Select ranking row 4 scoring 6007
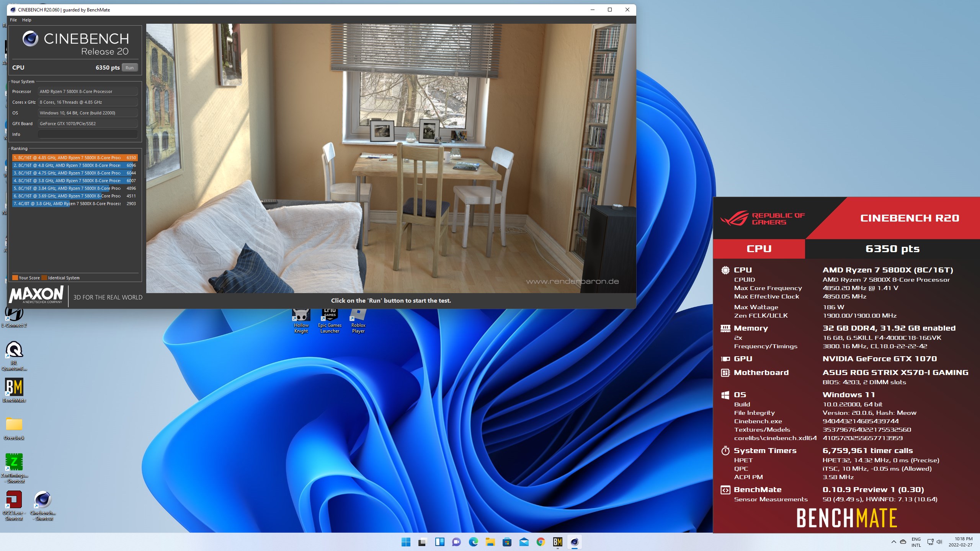 tap(75, 181)
